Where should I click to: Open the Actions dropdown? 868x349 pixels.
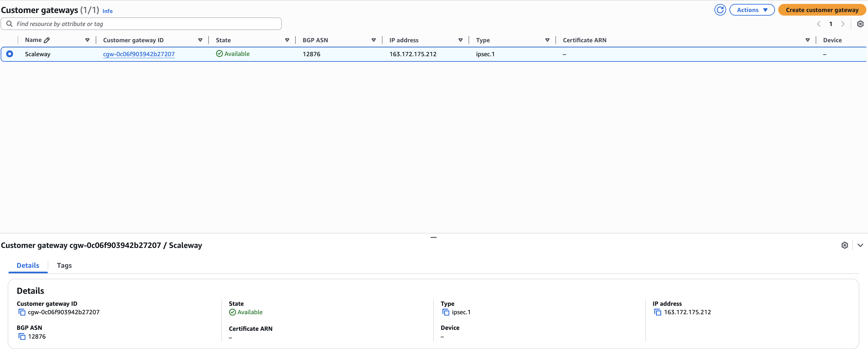[x=752, y=10]
